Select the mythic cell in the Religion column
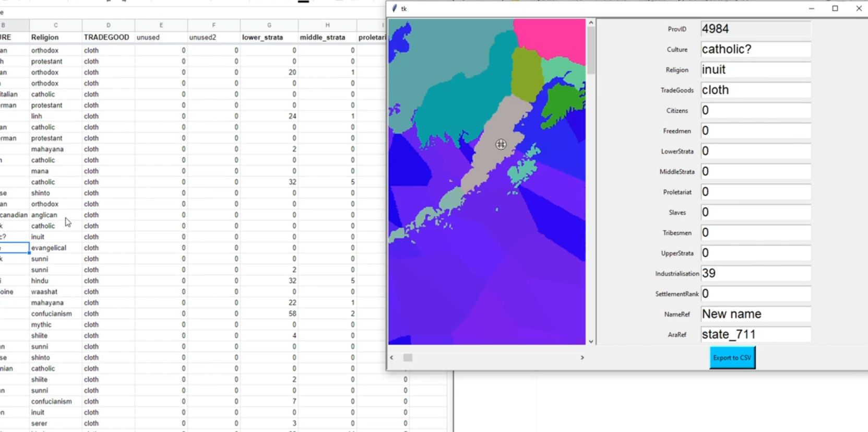This screenshot has width=868, height=432. 56,325
